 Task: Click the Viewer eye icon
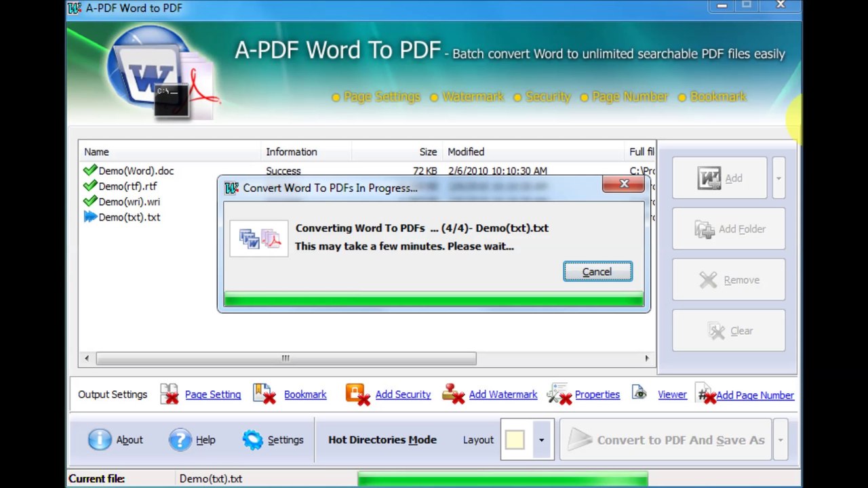(639, 392)
